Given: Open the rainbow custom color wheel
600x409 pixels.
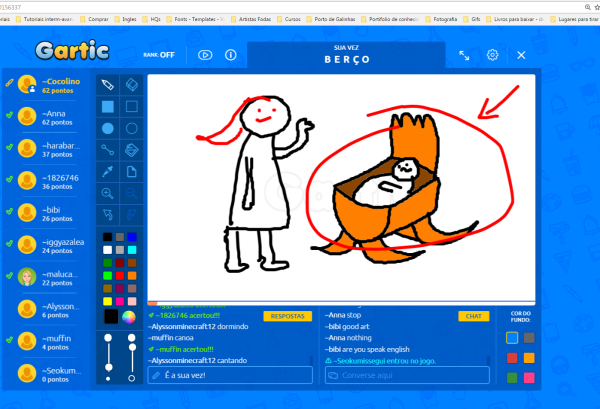Looking at the screenshot, I should pos(128,318).
